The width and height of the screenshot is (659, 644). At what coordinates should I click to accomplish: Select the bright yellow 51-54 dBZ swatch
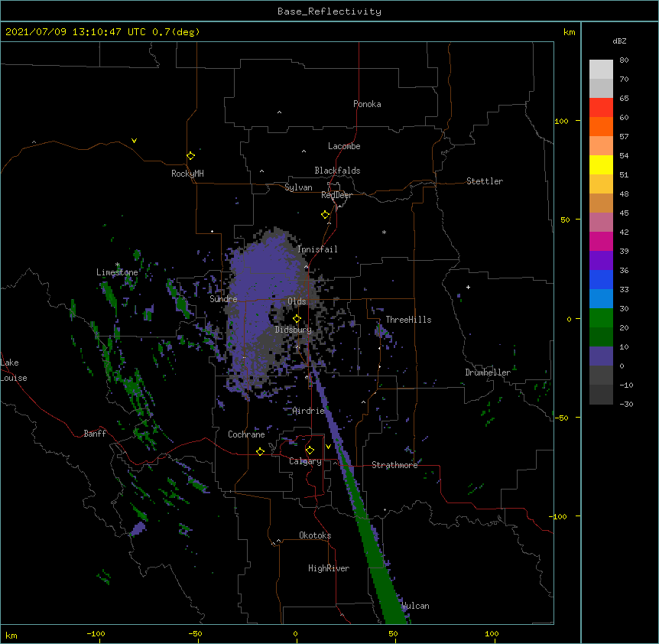coord(601,164)
